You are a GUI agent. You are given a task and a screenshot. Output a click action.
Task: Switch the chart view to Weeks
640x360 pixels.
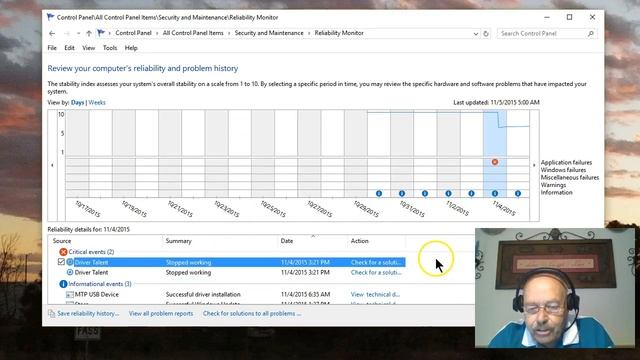pos(97,102)
